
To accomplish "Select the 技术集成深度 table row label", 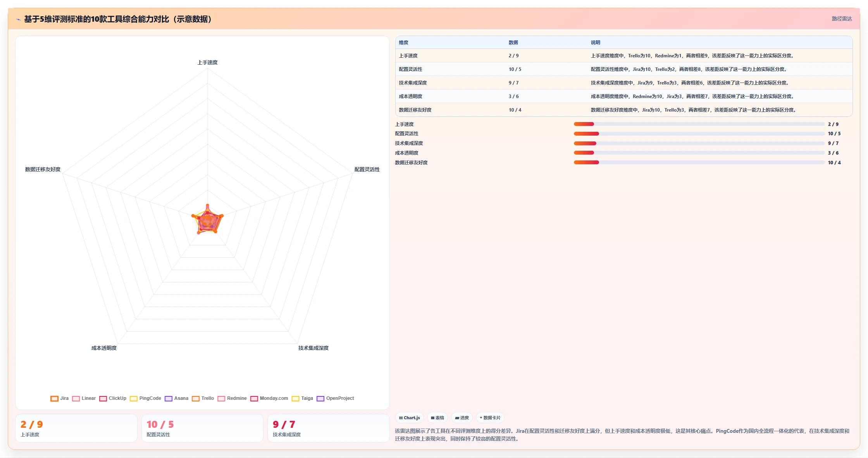I will (x=413, y=83).
